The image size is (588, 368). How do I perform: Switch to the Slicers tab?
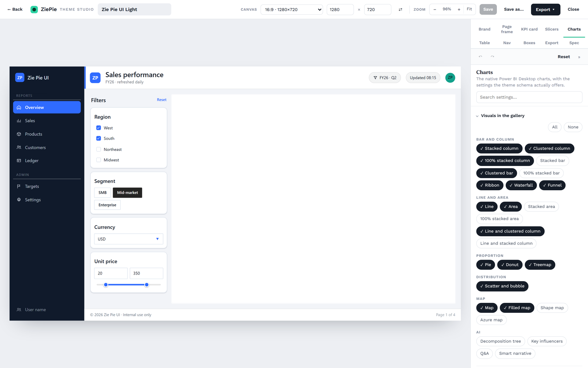[x=552, y=29]
